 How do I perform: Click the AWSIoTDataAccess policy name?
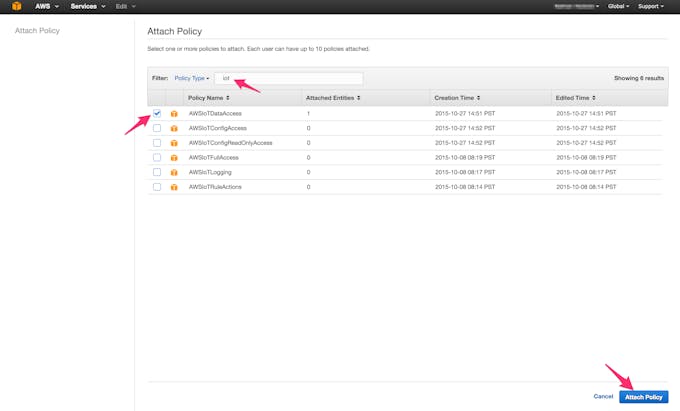point(215,114)
